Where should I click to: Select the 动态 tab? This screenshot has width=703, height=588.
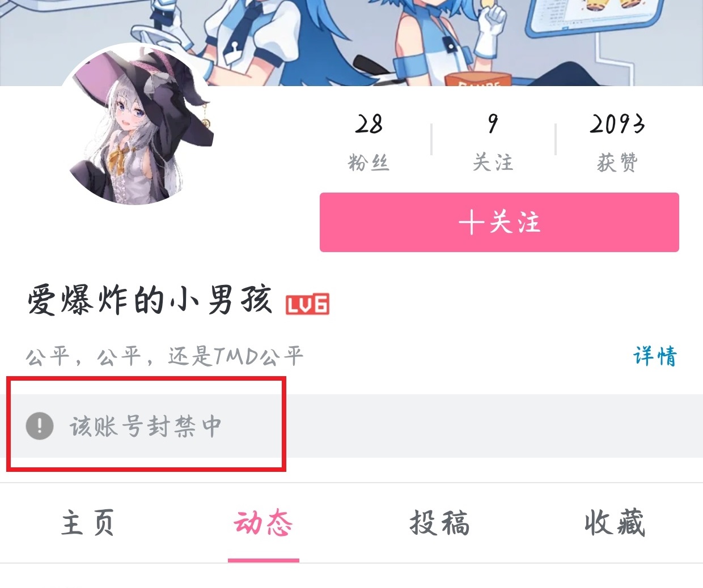264,522
